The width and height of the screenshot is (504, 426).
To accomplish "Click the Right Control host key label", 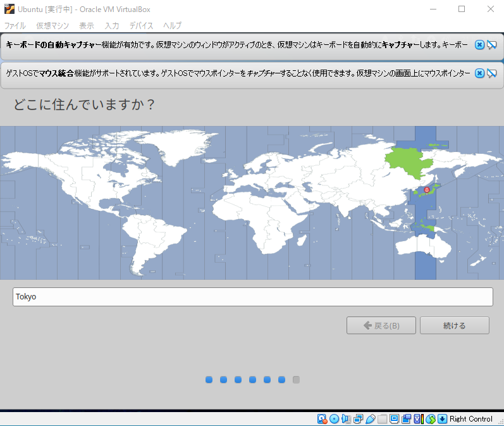I will point(470,419).
